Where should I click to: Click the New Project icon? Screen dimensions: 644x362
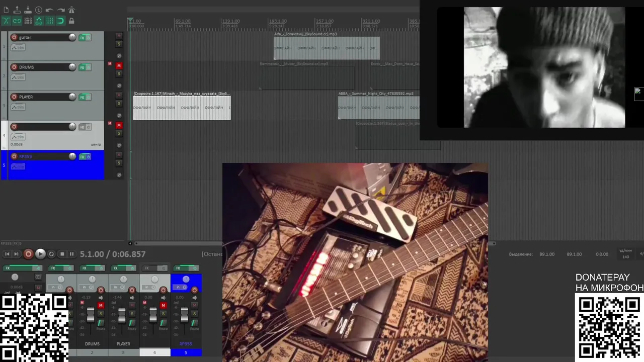[6, 10]
